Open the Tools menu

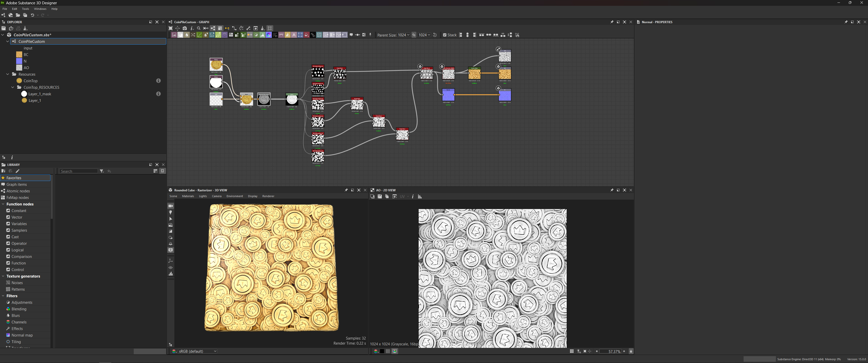pos(25,9)
